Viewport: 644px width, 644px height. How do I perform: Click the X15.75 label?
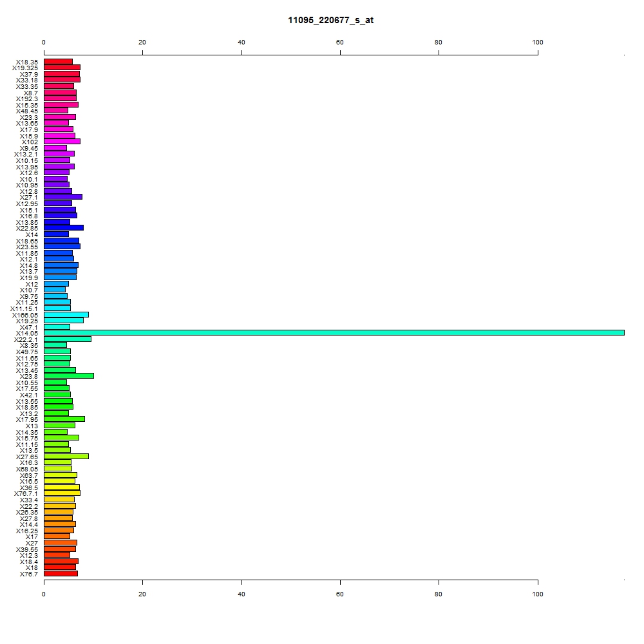26,438
